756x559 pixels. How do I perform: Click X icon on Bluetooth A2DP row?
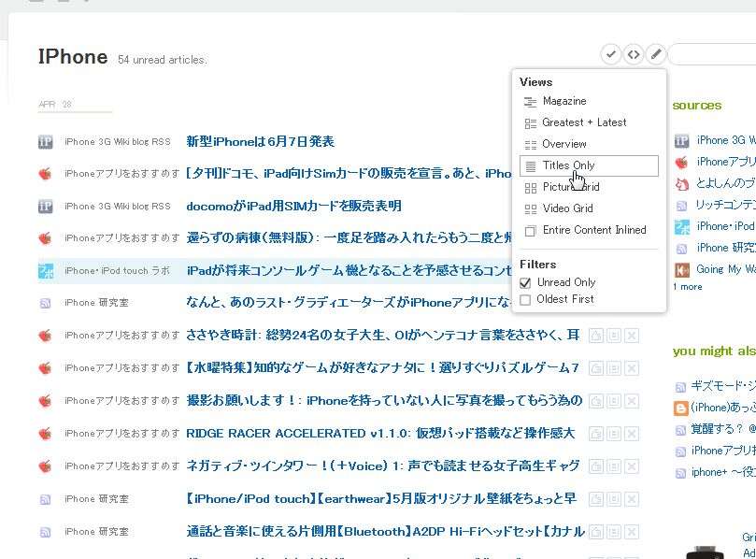point(632,533)
